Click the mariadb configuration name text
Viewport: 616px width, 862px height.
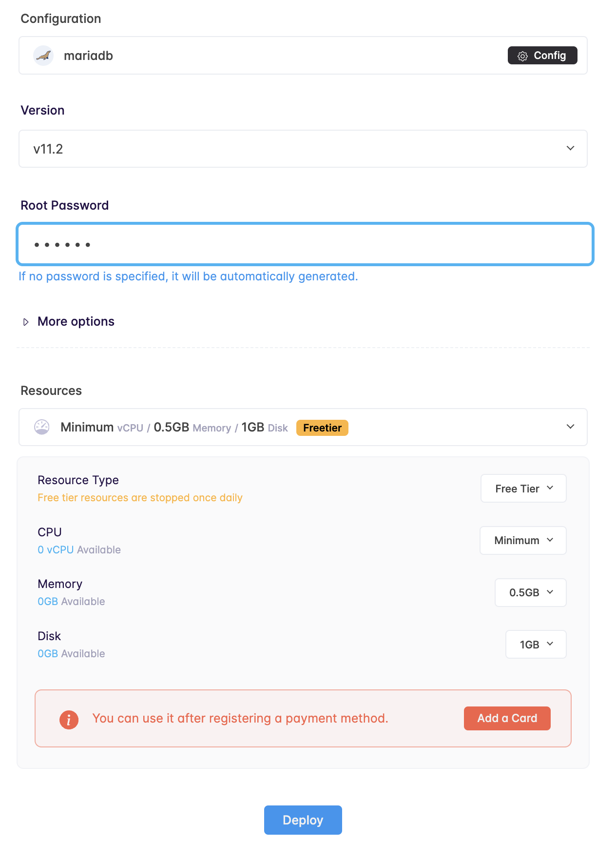click(88, 56)
